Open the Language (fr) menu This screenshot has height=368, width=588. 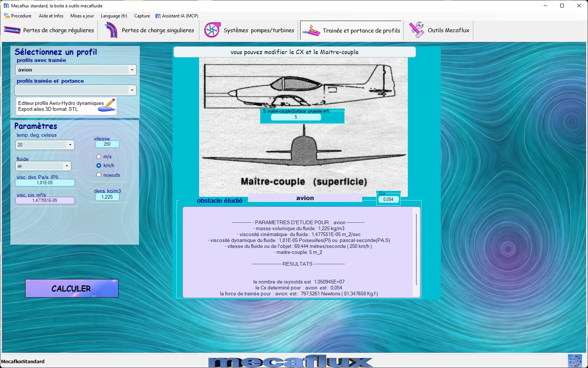point(114,16)
